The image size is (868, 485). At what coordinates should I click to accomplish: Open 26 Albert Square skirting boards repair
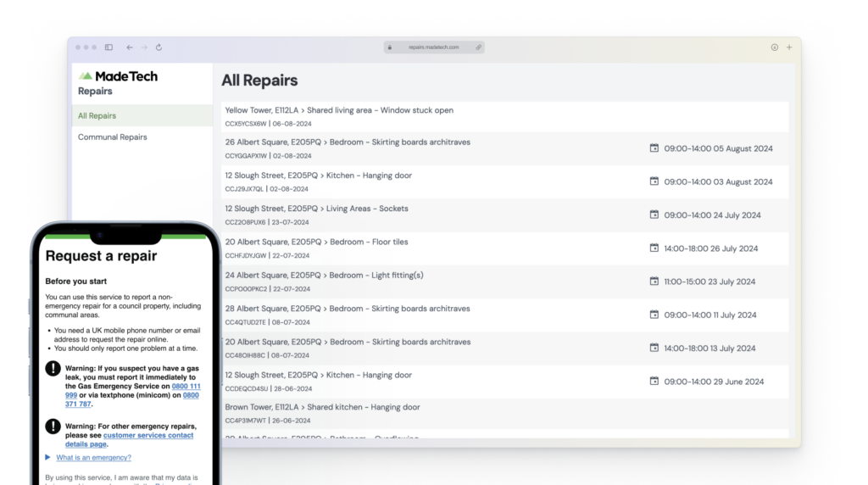pos(505,148)
